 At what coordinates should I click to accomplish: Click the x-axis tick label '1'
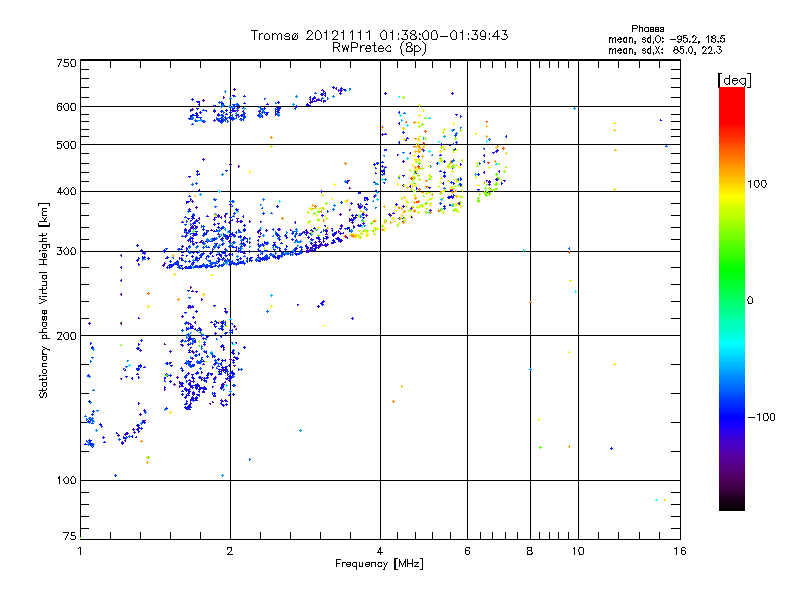(x=80, y=551)
